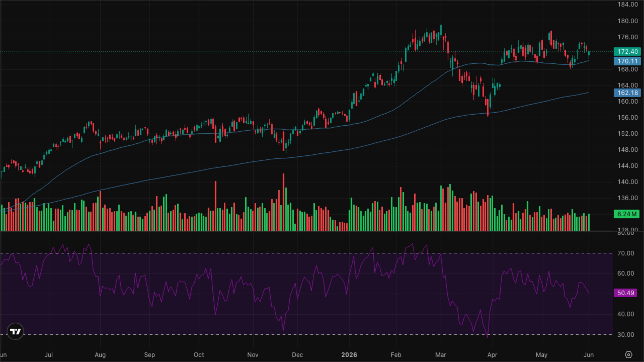The width and height of the screenshot is (644, 362).
Task: Select the 172.40 current price label
Action: click(627, 52)
